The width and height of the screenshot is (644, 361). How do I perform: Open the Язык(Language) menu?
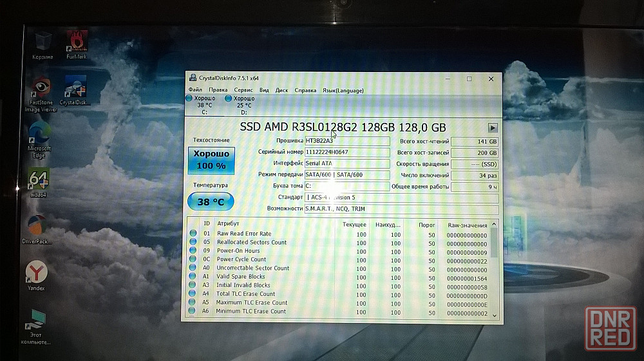[343, 90]
